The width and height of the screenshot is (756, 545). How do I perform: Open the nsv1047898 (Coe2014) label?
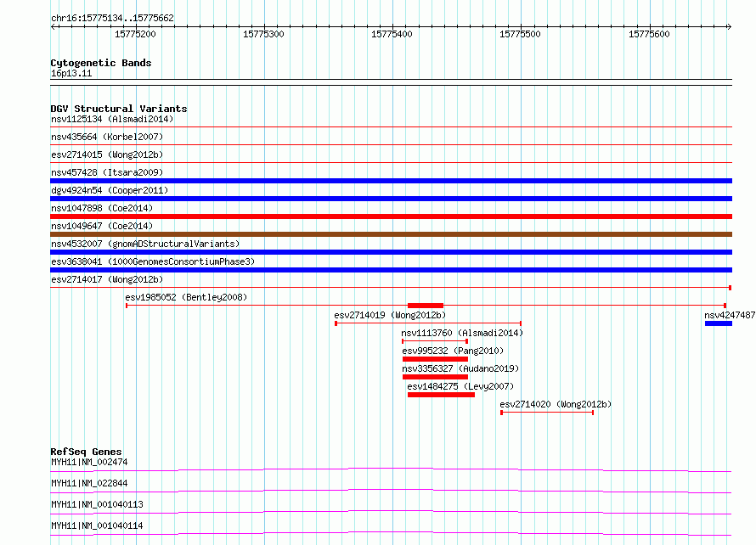[x=102, y=208]
